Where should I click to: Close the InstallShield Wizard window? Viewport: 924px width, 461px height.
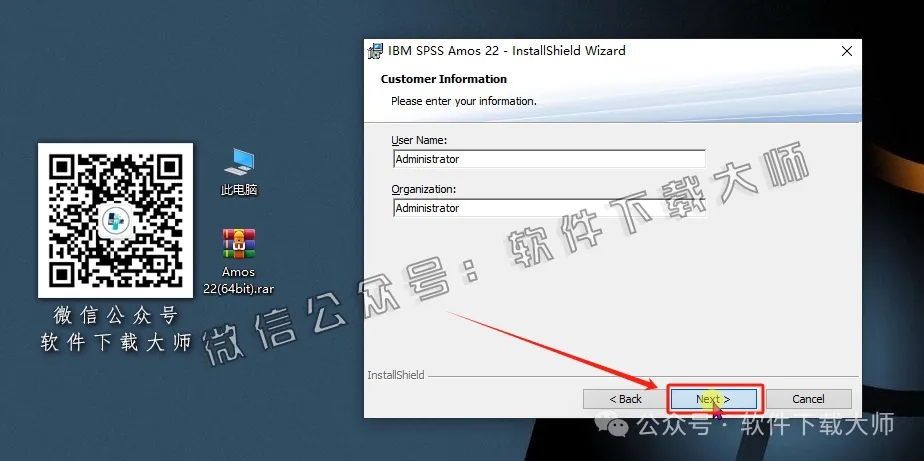[847, 51]
